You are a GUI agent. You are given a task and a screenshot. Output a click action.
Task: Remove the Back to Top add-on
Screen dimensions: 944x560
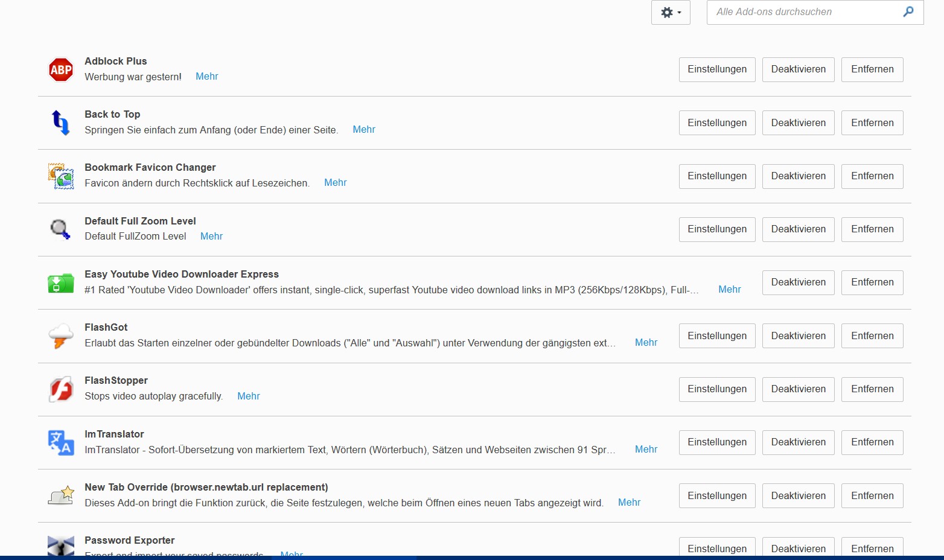point(872,122)
